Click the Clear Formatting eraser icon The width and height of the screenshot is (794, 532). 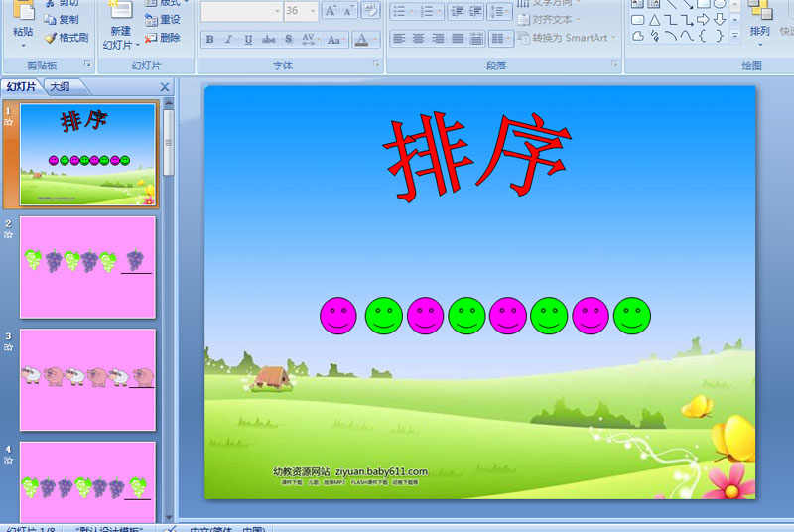click(x=370, y=11)
